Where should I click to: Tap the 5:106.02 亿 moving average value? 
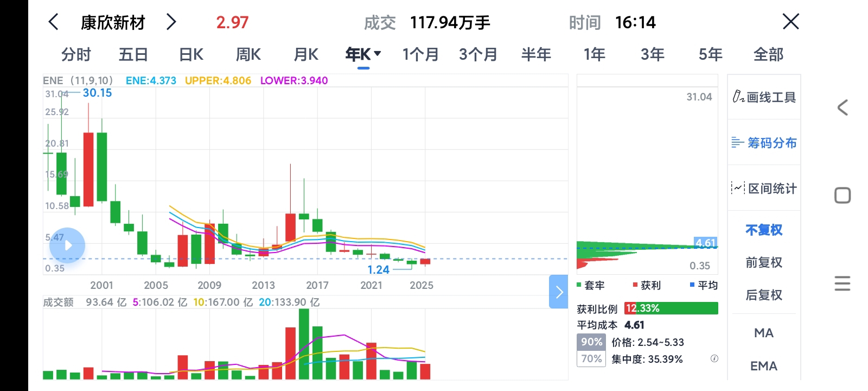[x=160, y=302]
